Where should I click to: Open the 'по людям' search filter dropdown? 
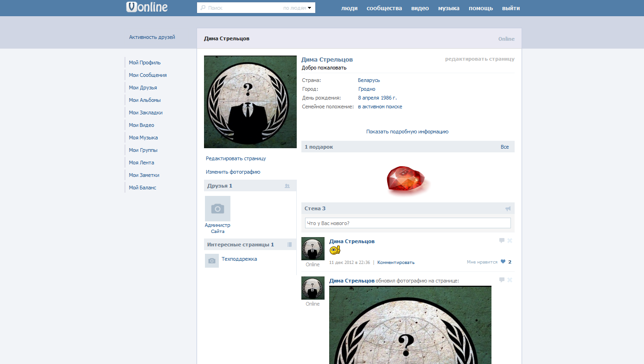tap(297, 8)
